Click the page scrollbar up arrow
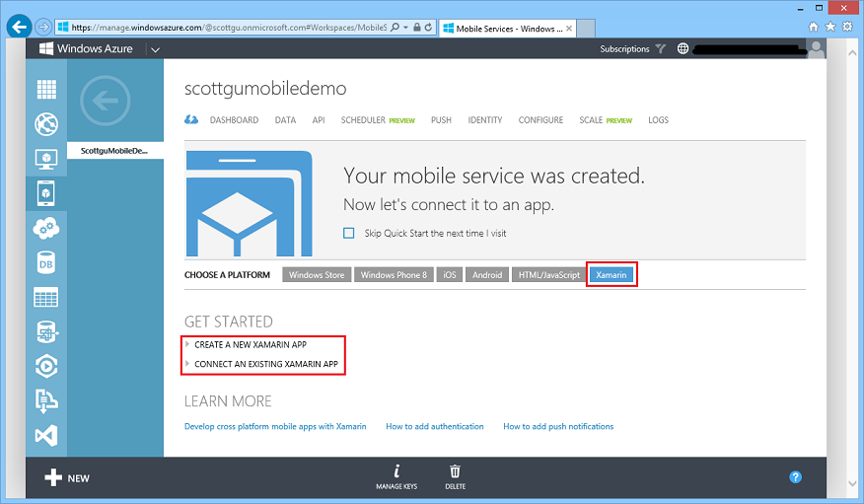Viewport: 864px width, 504px height. pyautogui.click(x=852, y=53)
